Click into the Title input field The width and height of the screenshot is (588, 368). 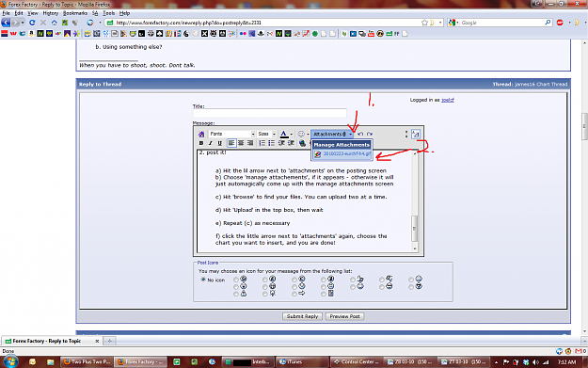click(x=270, y=113)
